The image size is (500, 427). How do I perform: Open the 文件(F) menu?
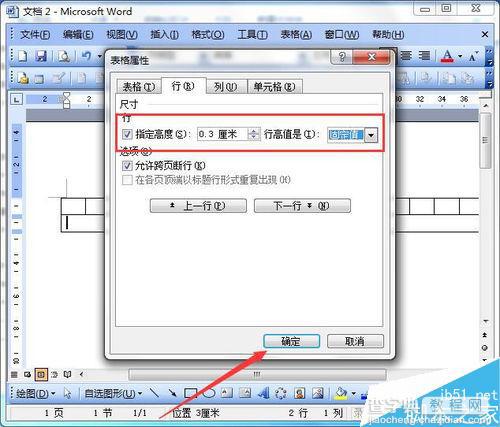tap(35, 34)
